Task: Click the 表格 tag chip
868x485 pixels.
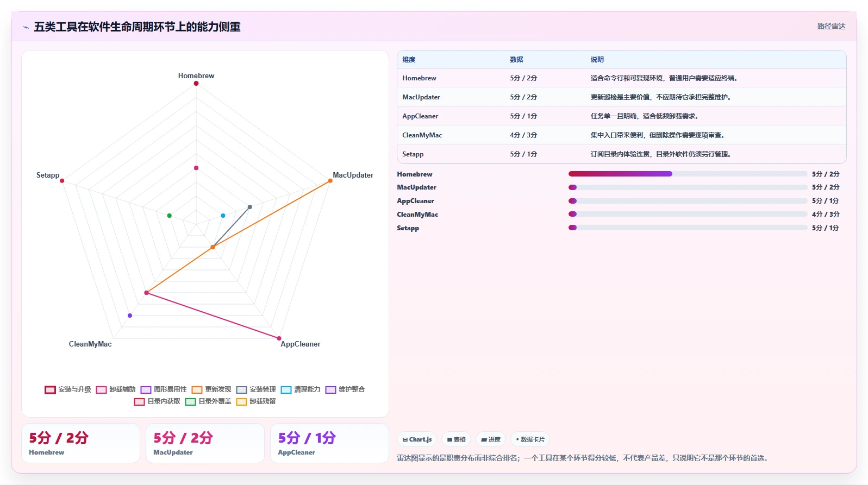Action: coord(456,439)
